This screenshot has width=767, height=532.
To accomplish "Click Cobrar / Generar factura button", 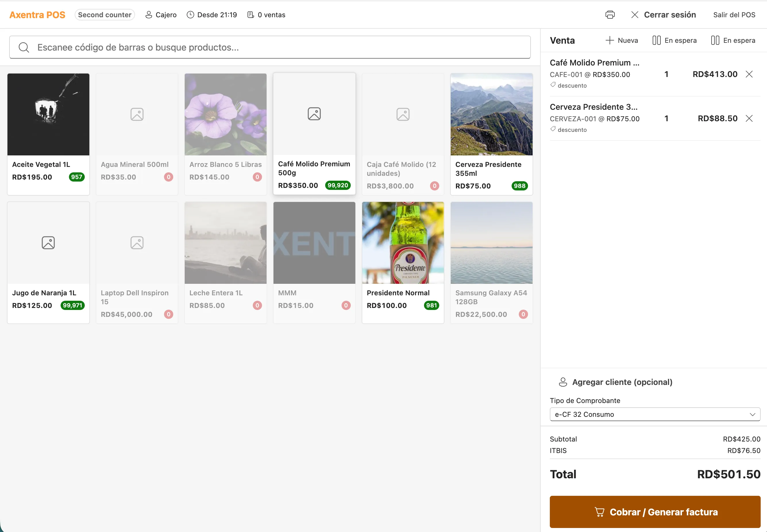I will click(655, 512).
